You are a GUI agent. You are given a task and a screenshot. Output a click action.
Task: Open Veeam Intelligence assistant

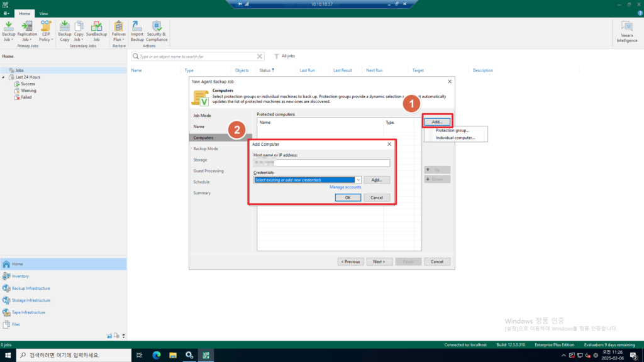(627, 31)
